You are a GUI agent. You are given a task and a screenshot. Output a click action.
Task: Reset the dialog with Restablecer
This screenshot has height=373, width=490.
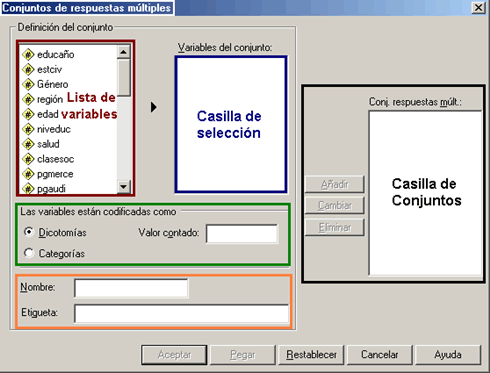pos(311,355)
